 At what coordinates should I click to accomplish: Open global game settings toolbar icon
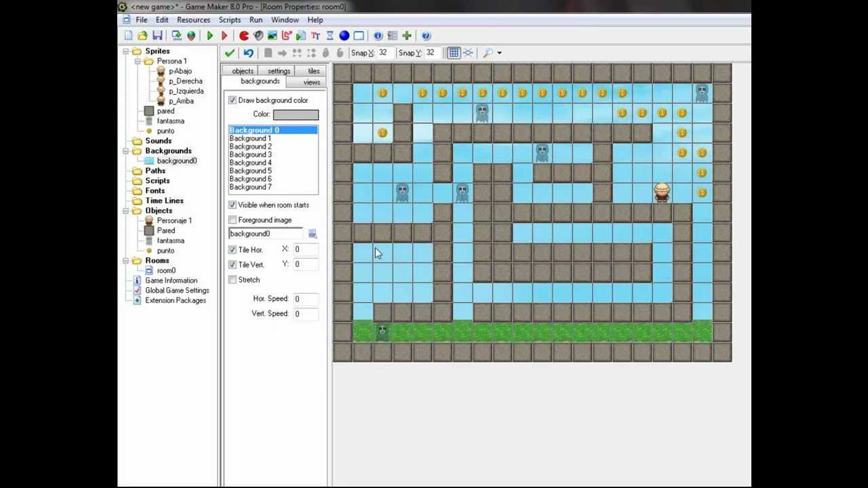tap(392, 36)
